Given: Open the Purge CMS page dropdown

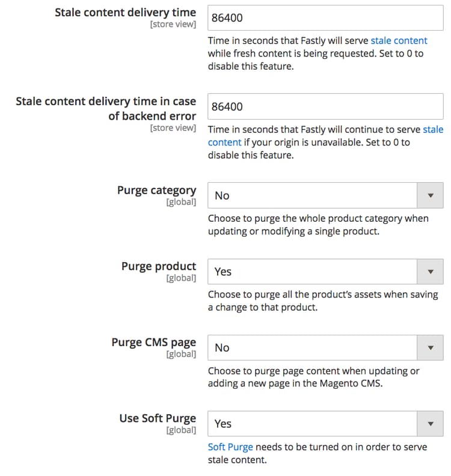Looking at the screenshot, I should pyautogui.click(x=313, y=347).
